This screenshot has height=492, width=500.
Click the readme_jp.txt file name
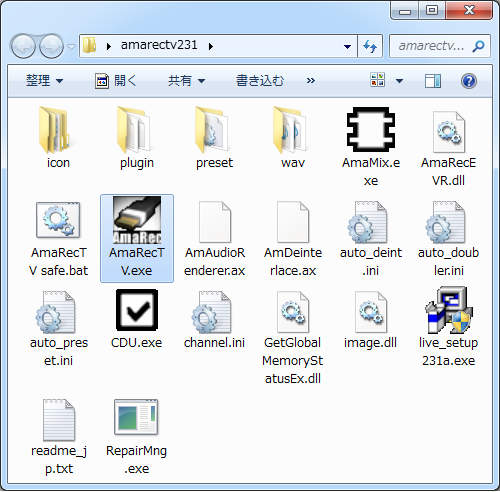(59, 460)
